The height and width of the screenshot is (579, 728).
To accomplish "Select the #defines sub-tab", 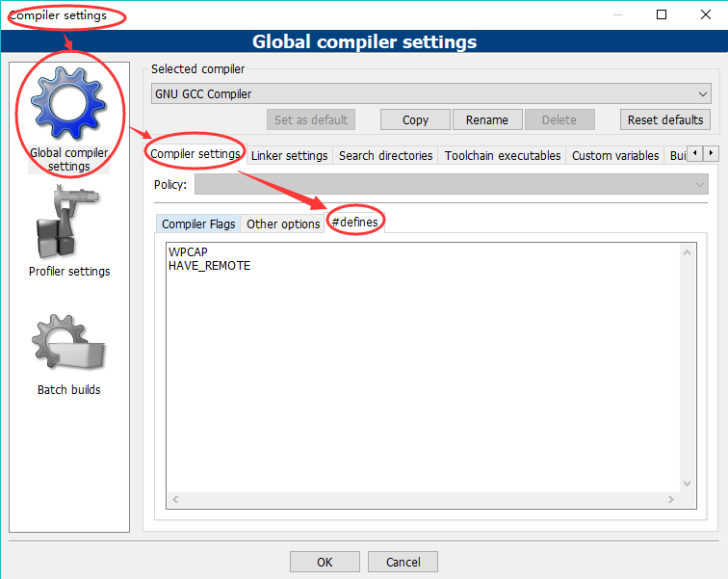I will point(354,222).
